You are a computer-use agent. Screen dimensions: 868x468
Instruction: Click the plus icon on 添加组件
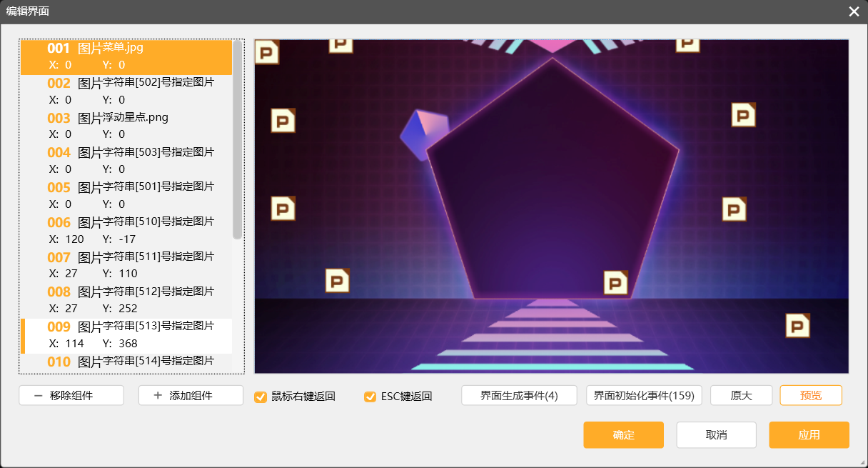(158, 396)
